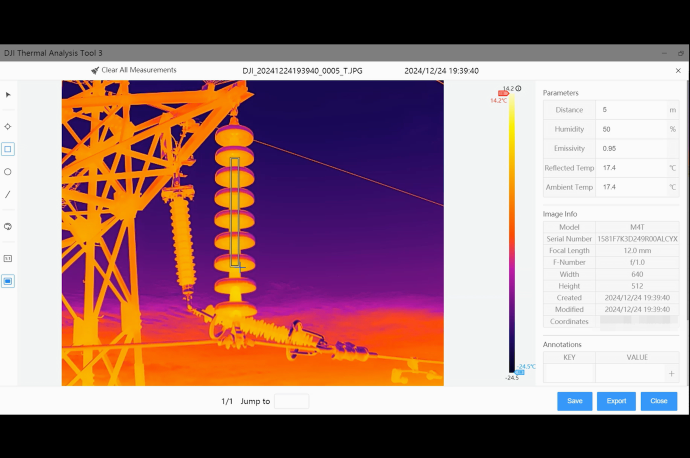Viewport: 690px width, 458px height.
Task: Select the spot measurement tool
Action: pyautogui.click(x=8, y=127)
